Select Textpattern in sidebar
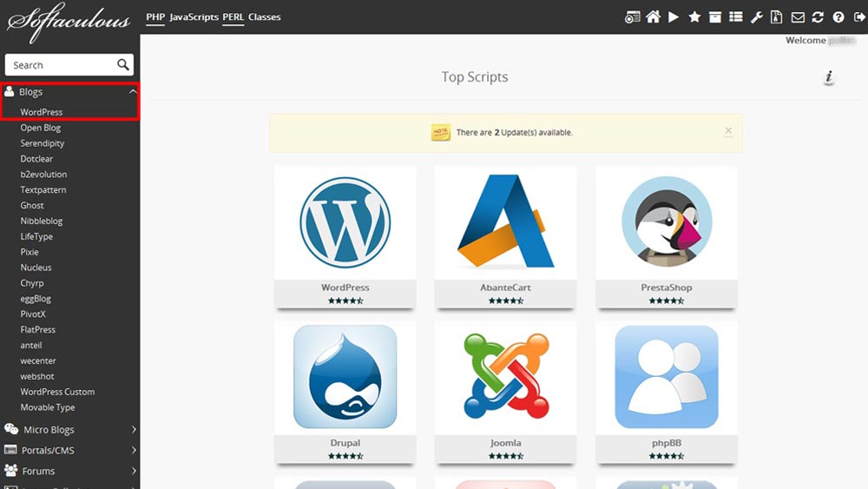868x489 pixels. 43,189
